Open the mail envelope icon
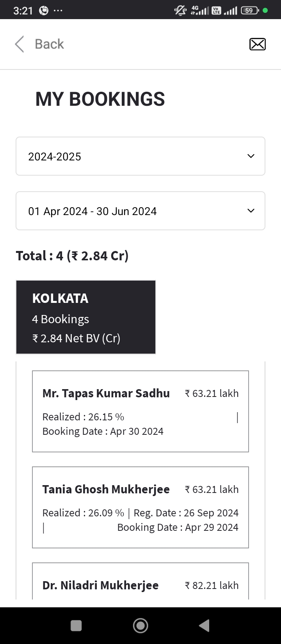 pyautogui.click(x=258, y=44)
